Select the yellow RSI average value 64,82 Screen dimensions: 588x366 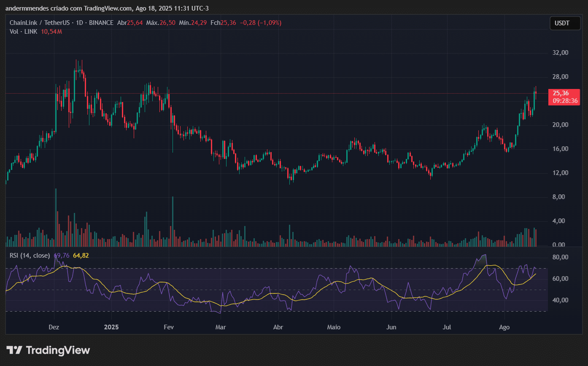81,255
